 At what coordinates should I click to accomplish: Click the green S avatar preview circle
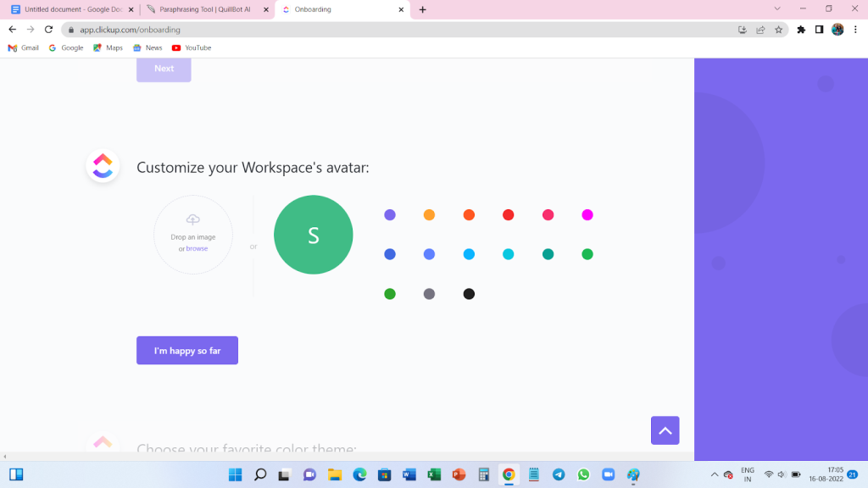tap(313, 235)
